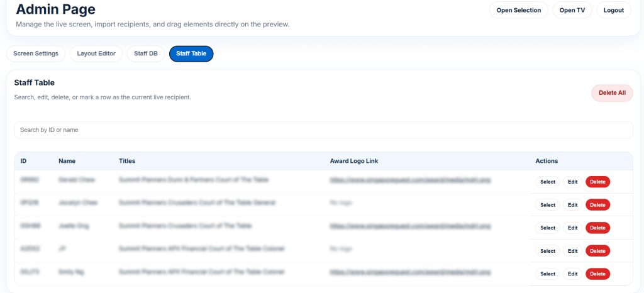Edit the first staff row
The height and width of the screenshot is (293, 644).
click(572, 182)
